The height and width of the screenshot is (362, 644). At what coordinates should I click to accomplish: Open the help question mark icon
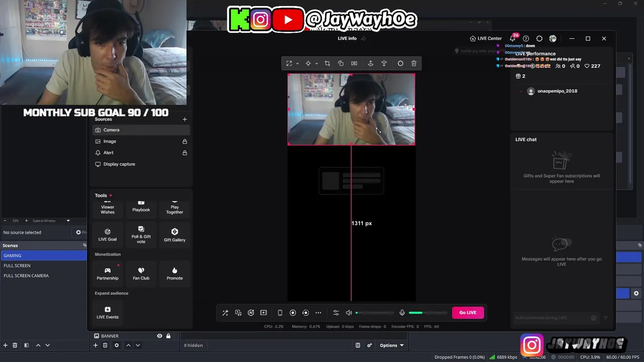[x=526, y=38]
